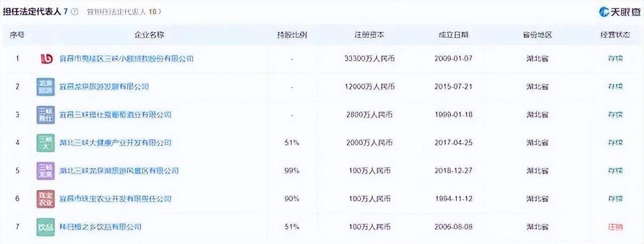Open the company link ending in 饮品有限公司
The height and width of the screenshot is (244, 644).
tap(100, 227)
